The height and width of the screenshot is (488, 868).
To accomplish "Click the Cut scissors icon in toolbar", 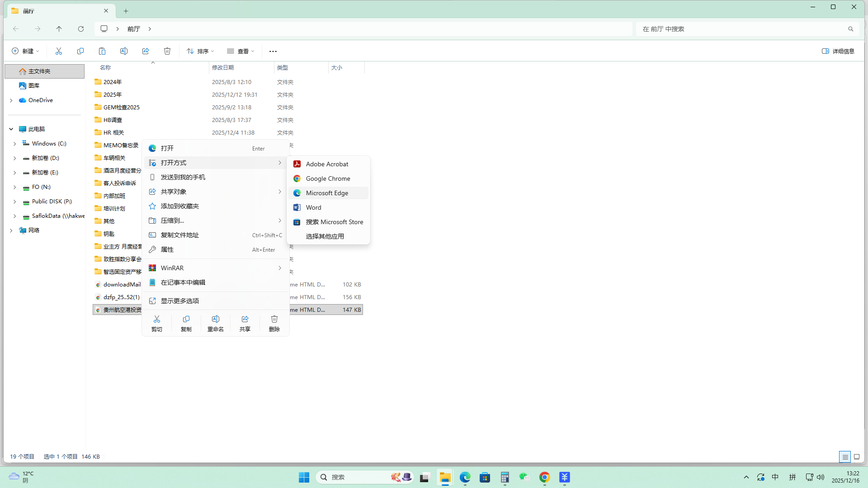I will [59, 51].
